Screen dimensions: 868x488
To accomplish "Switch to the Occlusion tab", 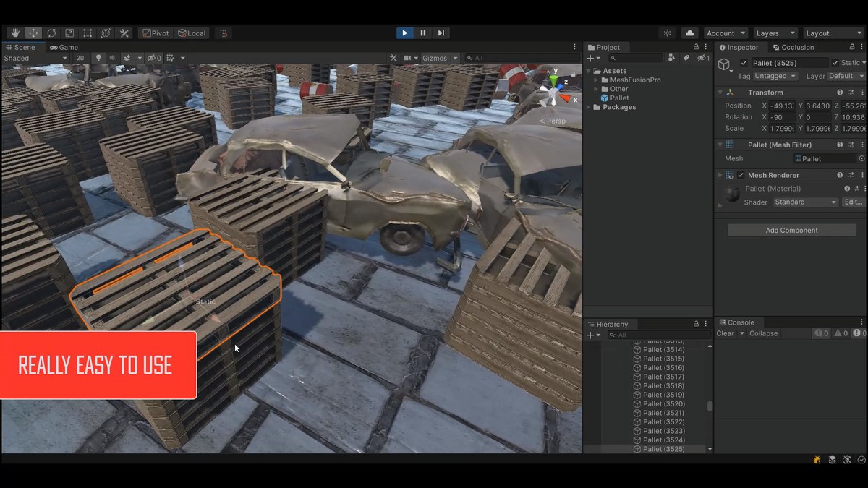I will click(793, 47).
